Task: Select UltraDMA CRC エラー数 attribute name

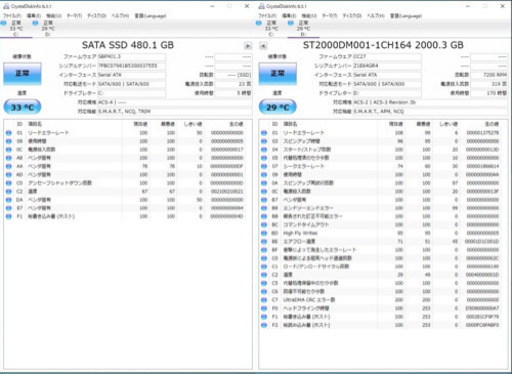Action: 309,300
